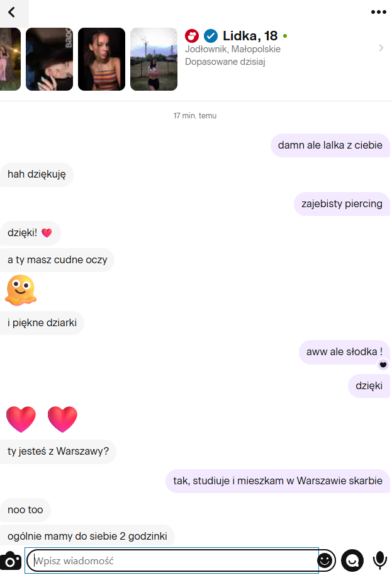Start a voice message with the microphone
392x580 pixels.
(x=380, y=560)
